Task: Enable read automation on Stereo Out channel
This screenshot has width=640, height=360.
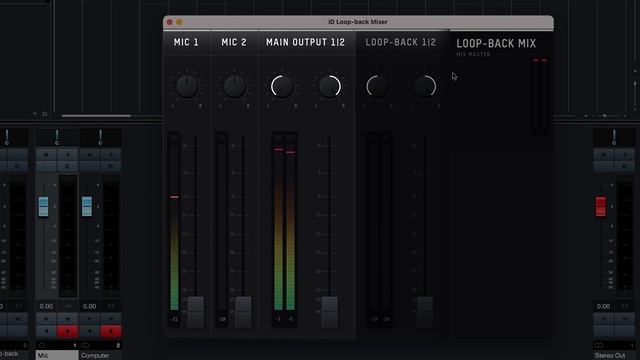Action: [603, 318]
